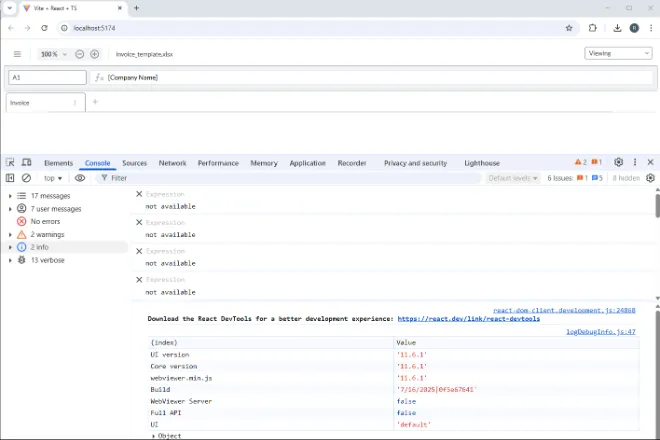Toggle the console sidebar panel

[10, 178]
